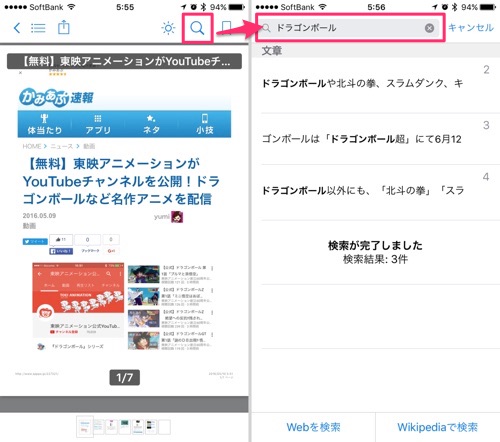
Task: Tap the Wikipediaで検索 button
Action: 437,427
